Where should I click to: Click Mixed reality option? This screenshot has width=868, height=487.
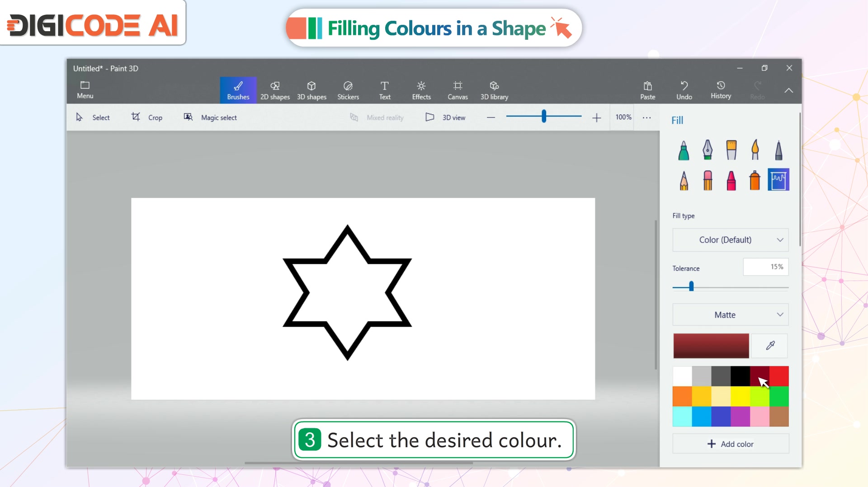[377, 117]
